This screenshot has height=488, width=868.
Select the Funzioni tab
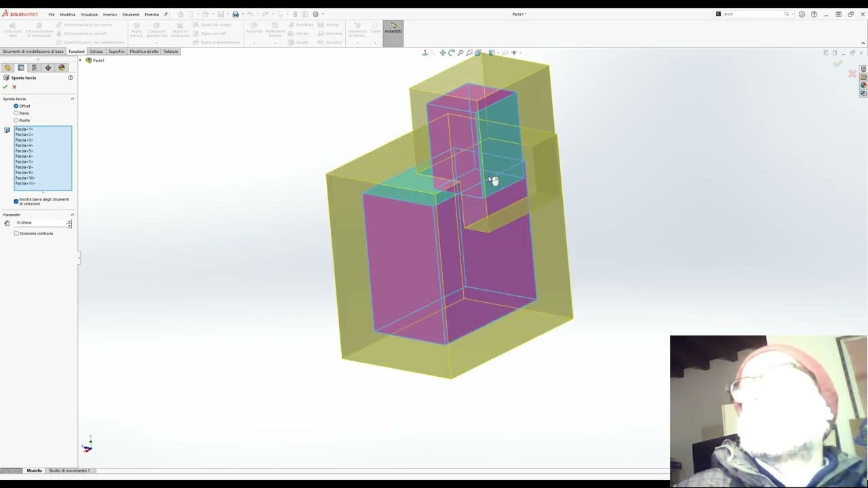click(x=77, y=52)
